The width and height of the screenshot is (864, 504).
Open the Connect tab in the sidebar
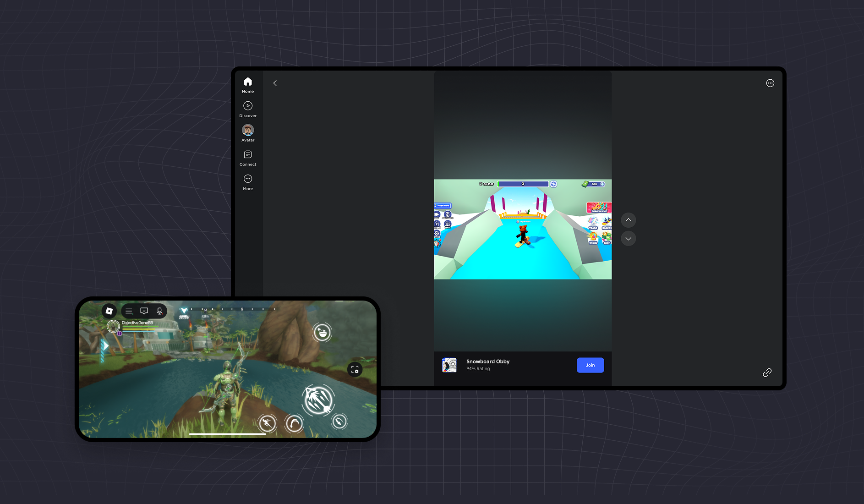click(248, 158)
